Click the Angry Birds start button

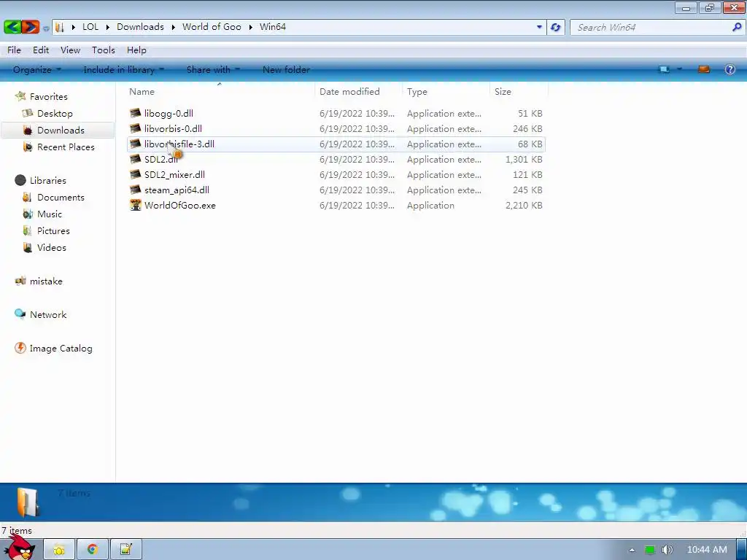[x=19, y=548]
